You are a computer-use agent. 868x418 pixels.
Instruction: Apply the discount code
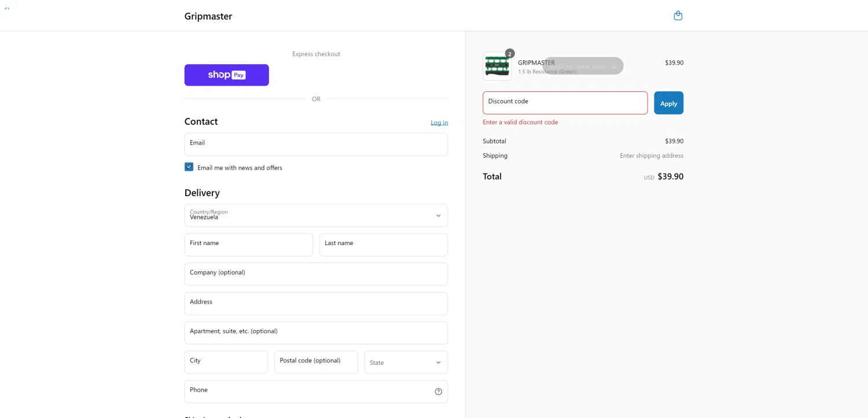668,103
